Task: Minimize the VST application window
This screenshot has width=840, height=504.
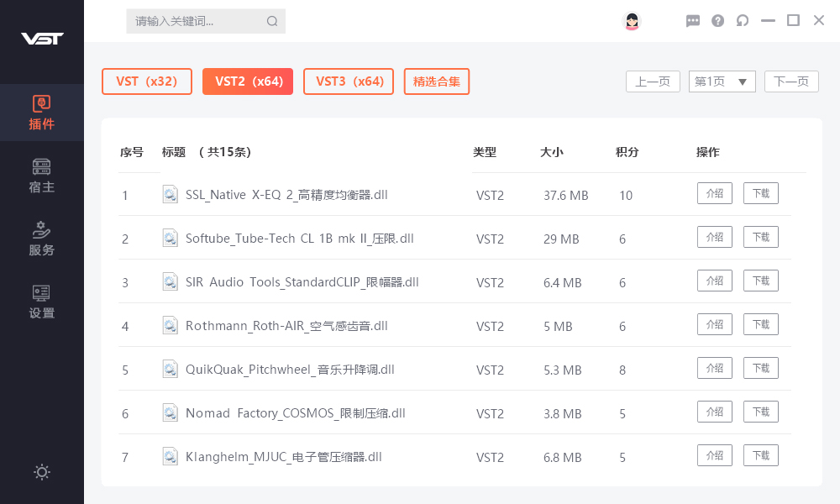Action: pyautogui.click(x=769, y=21)
